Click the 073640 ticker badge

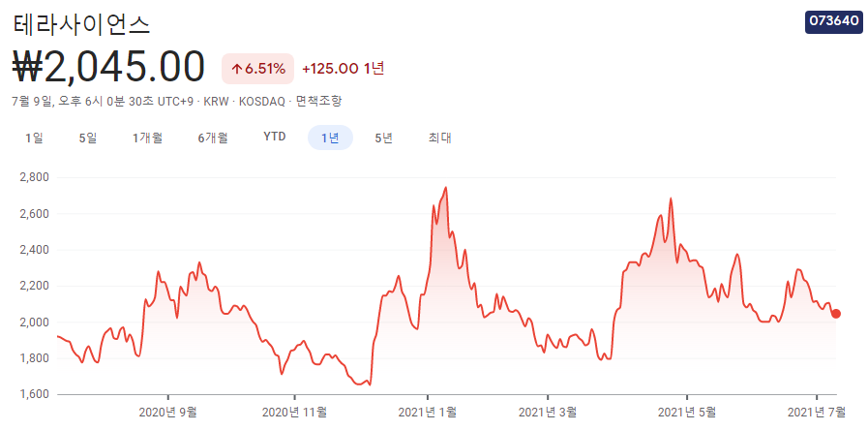pos(834,21)
